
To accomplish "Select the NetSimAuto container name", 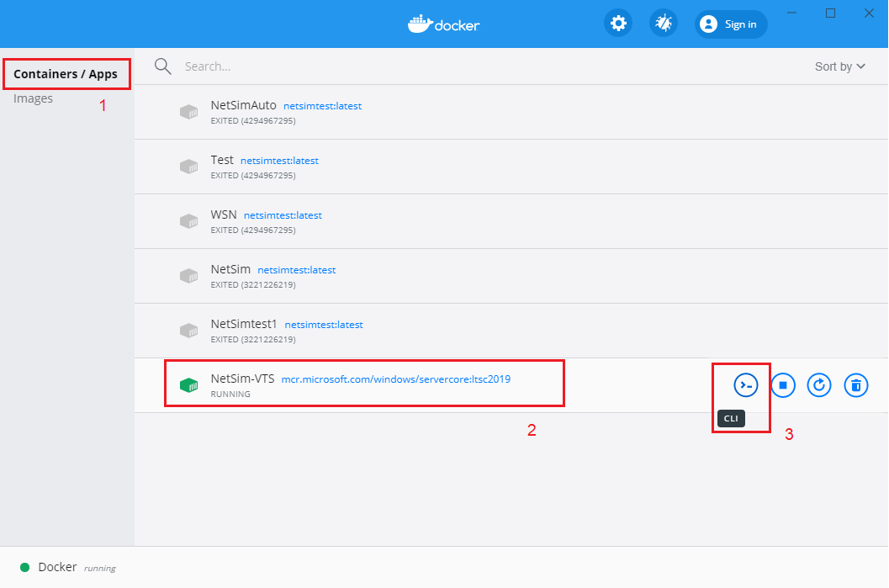I will (243, 105).
